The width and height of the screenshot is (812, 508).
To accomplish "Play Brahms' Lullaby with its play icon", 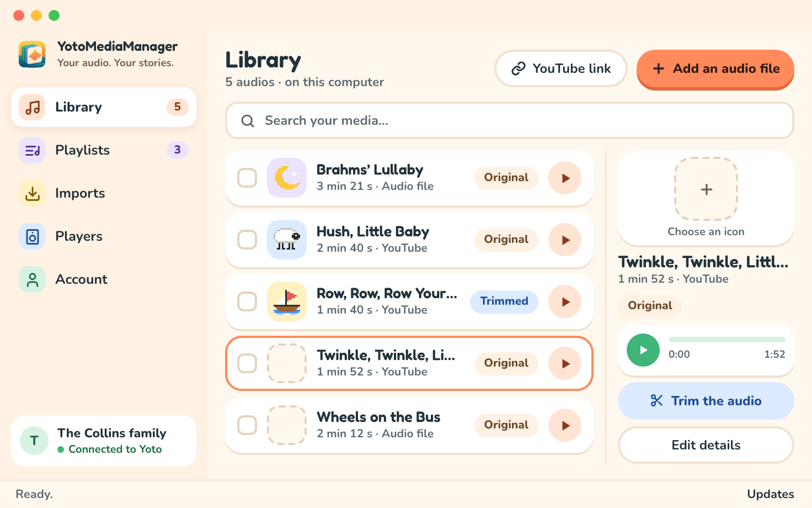I will (565, 178).
